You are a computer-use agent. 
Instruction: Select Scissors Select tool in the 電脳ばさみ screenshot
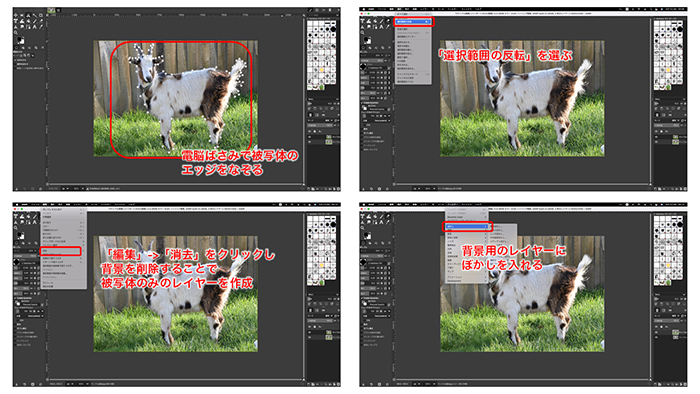click(x=28, y=15)
